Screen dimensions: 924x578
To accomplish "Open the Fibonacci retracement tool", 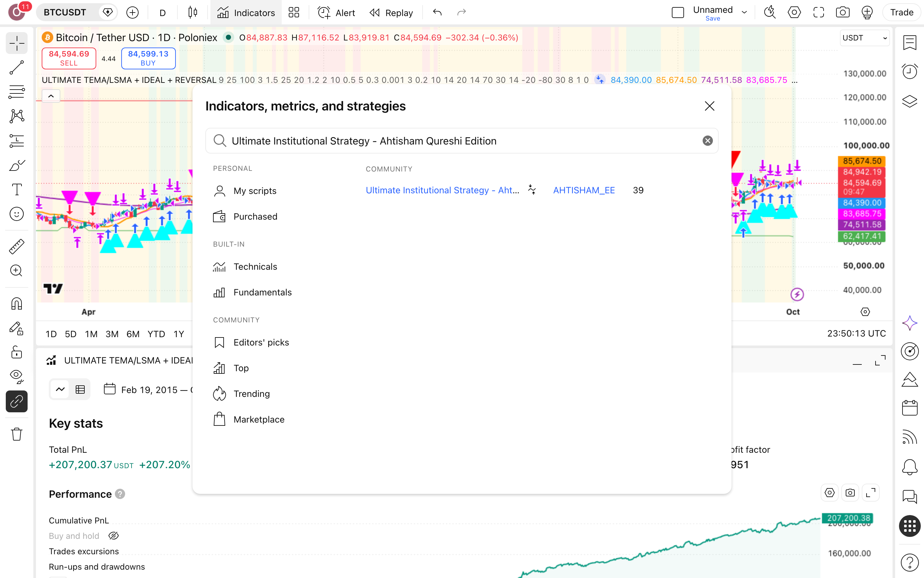I will pos(16,92).
